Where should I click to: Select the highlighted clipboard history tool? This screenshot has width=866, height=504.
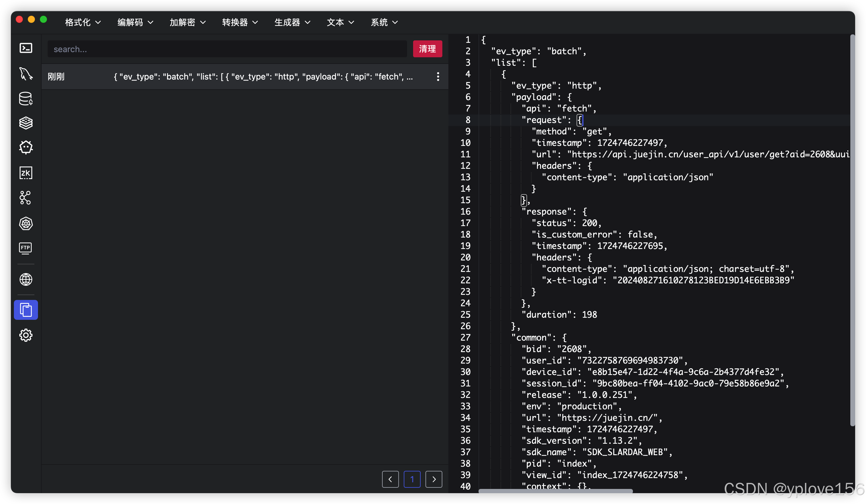[26, 310]
